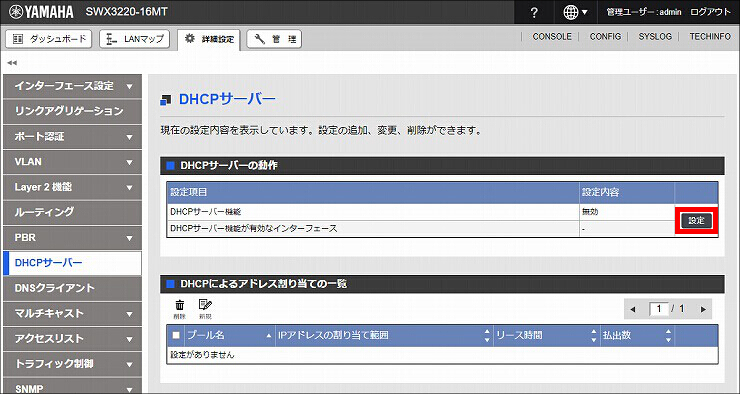
Task: Collapse the sidebar with double arrow icon
Action: 12,62
